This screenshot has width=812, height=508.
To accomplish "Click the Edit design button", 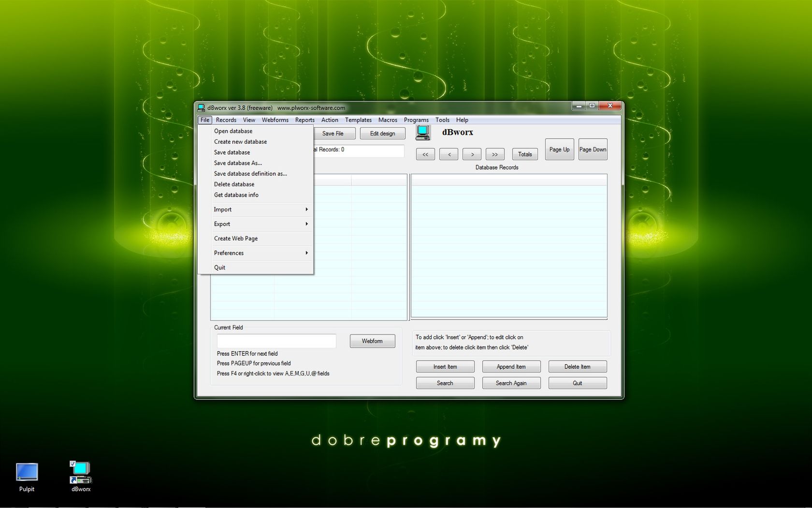I will 382,134.
